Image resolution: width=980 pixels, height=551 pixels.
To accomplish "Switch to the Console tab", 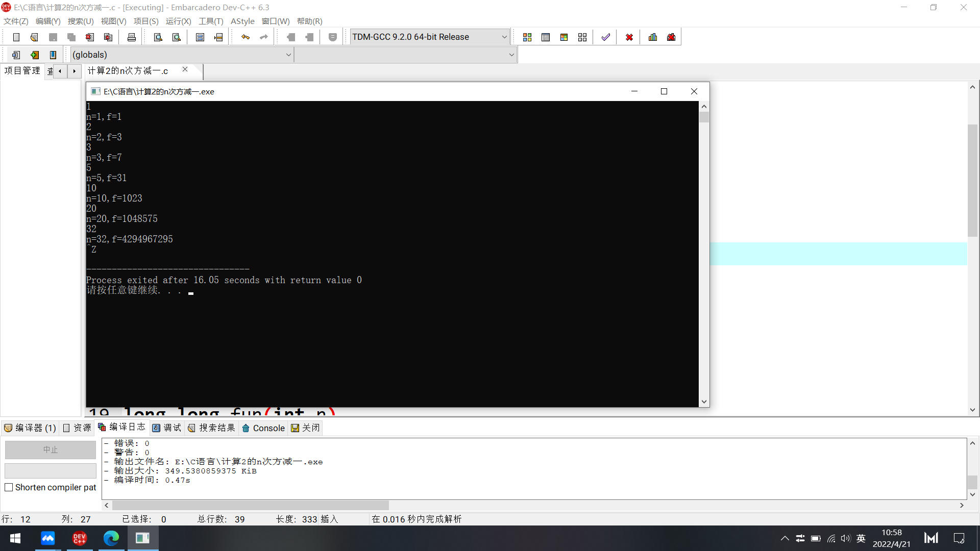I will click(263, 428).
